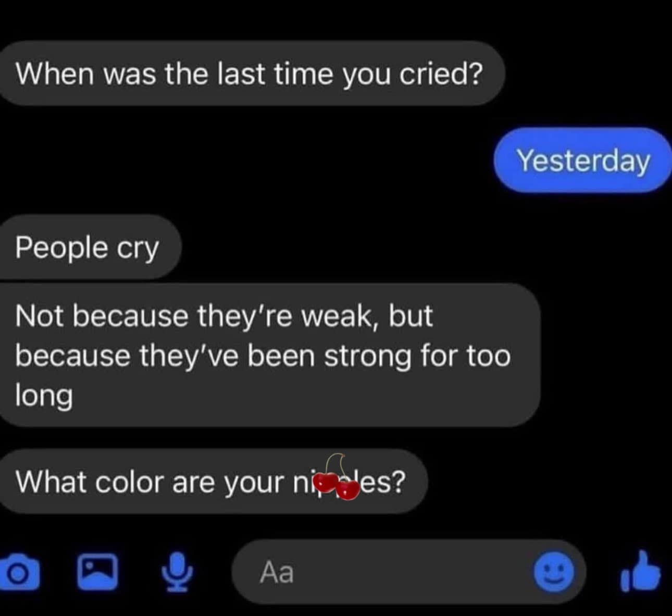Open the photo gallery picker icon
The width and height of the screenshot is (672, 616).
click(97, 572)
